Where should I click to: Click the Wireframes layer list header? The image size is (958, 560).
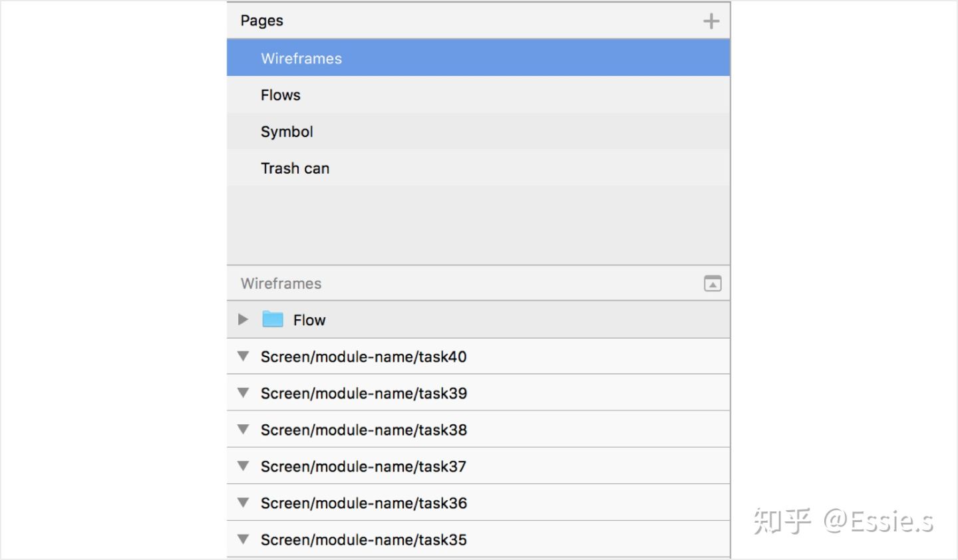coord(281,284)
